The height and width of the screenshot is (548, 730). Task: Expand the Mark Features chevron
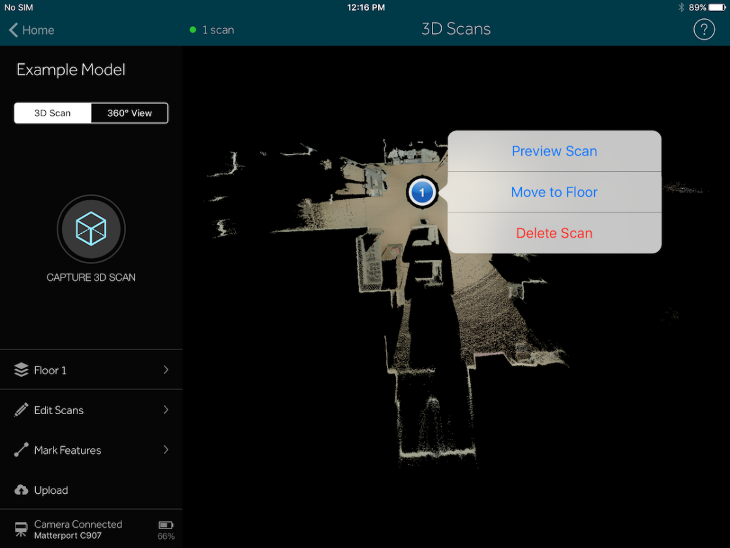166,450
